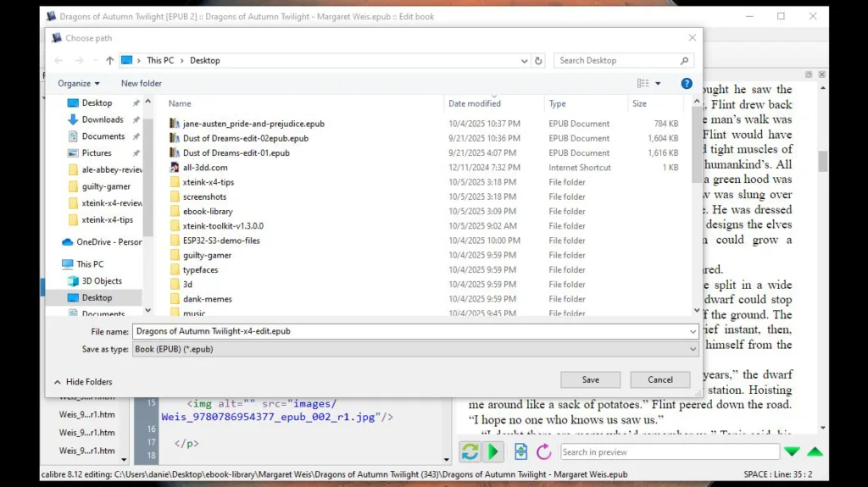Select the xteink-toolkit-v1.3.0.0 folder

pos(223,226)
